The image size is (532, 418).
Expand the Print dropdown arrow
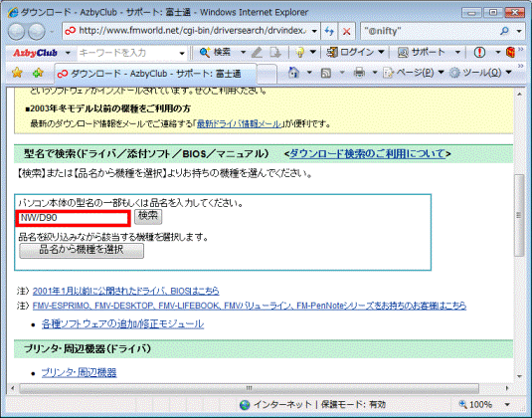pos(375,73)
